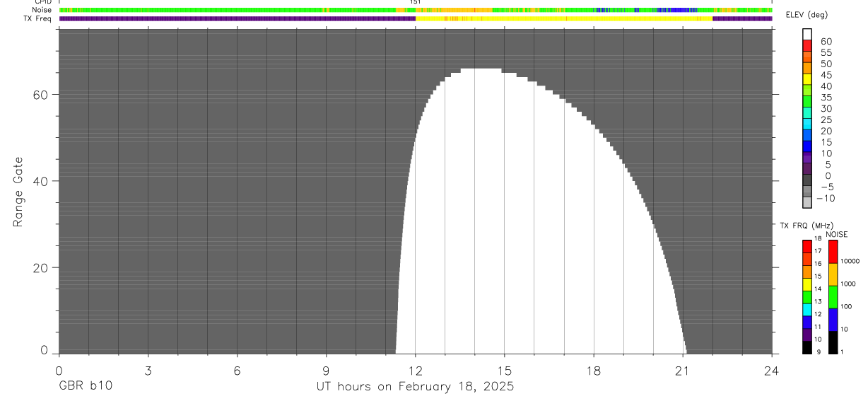Click the x-axis tick label '3'
Screen dimensions: 868x401
pyautogui.click(x=148, y=370)
